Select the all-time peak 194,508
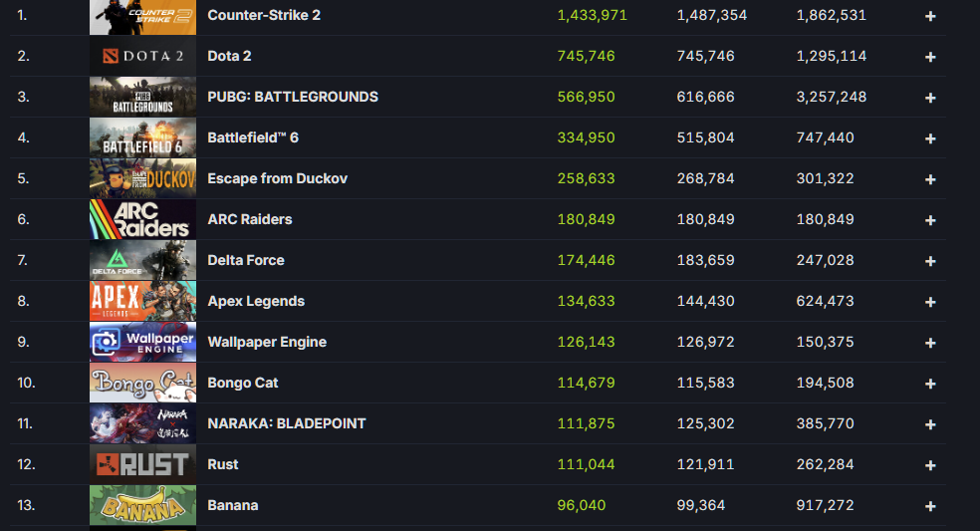The width and height of the screenshot is (980, 531). click(x=825, y=383)
